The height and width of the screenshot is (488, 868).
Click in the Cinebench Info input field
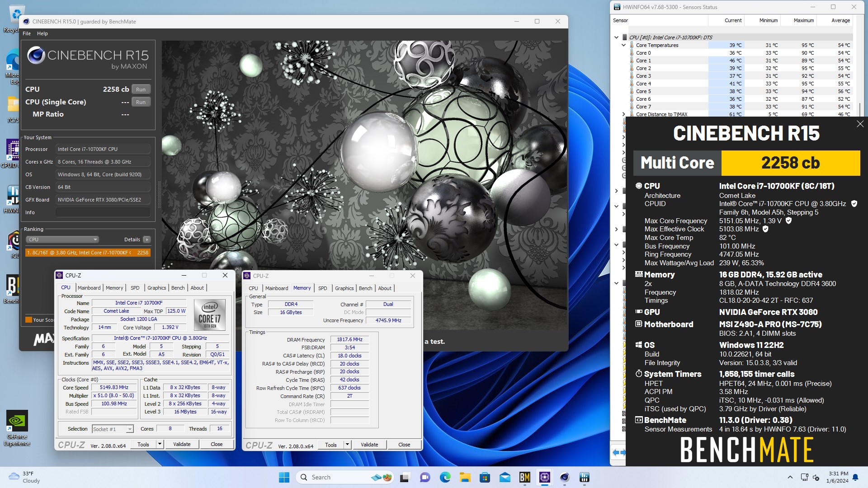click(103, 212)
